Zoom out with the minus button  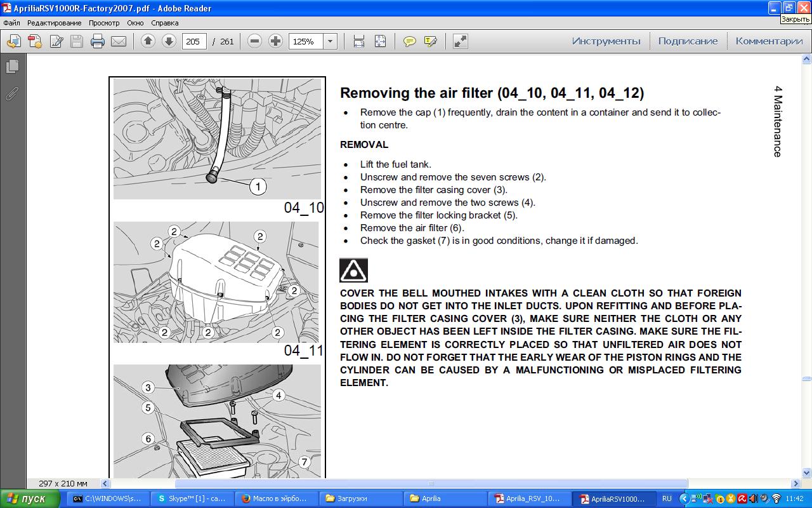255,41
